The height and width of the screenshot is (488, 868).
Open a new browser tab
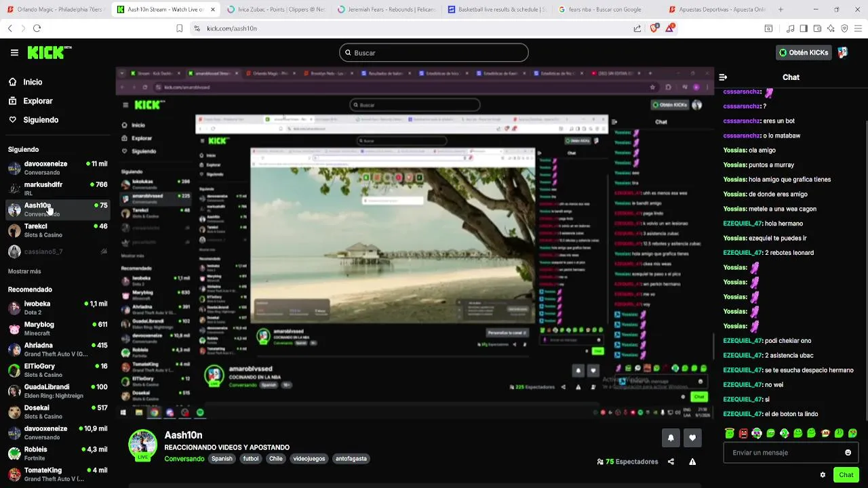(x=781, y=9)
